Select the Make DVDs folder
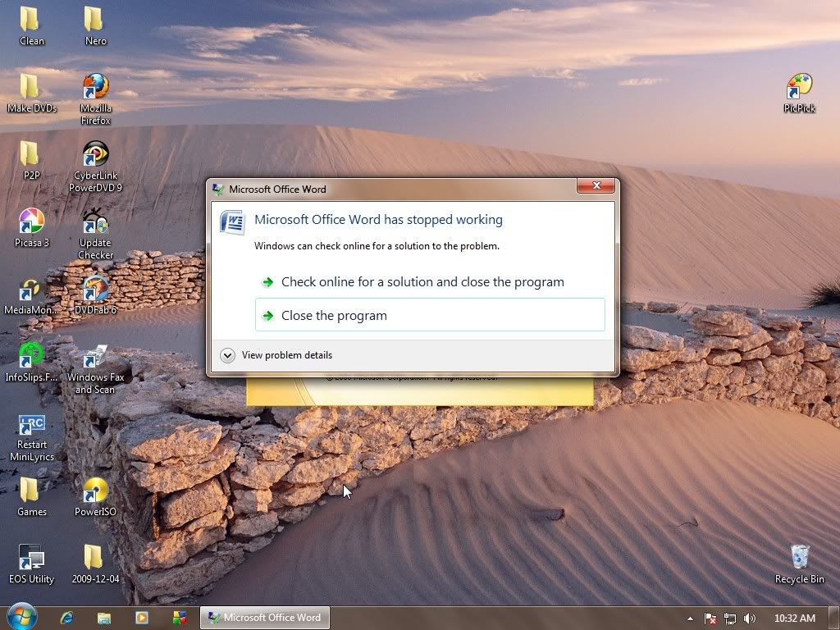The image size is (840, 630). click(32, 94)
